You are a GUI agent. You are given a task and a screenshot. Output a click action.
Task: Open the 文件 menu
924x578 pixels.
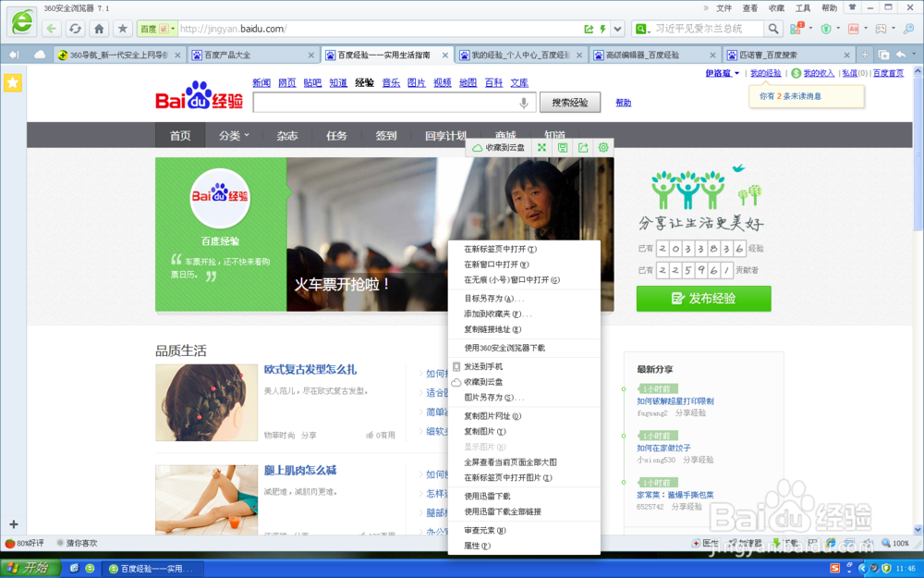(x=723, y=8)
